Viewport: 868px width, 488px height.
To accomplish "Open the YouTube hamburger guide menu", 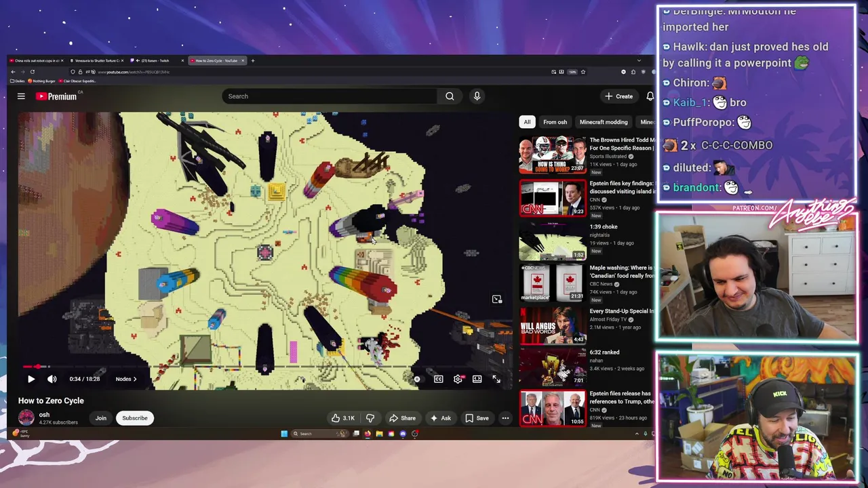I will pos(21,96).
